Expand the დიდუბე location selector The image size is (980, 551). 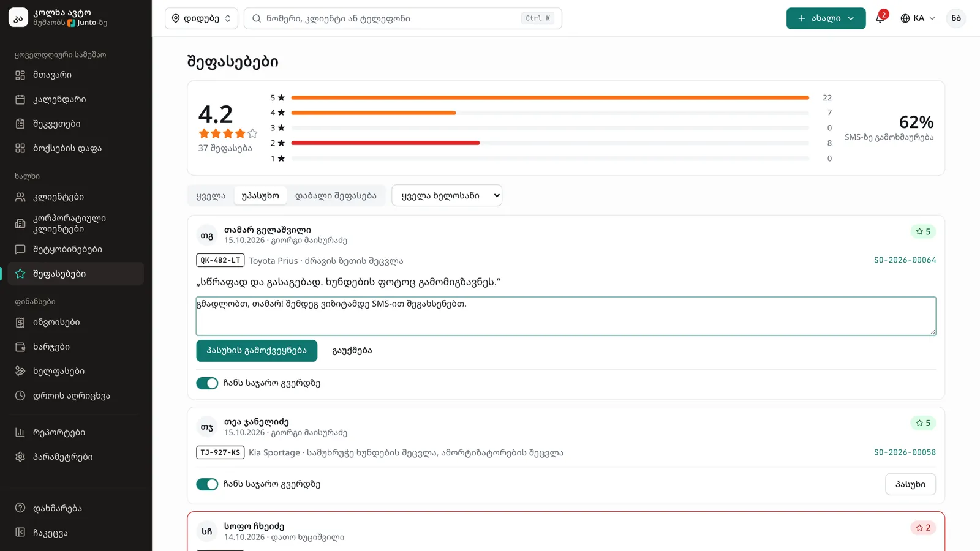[202, 18]
